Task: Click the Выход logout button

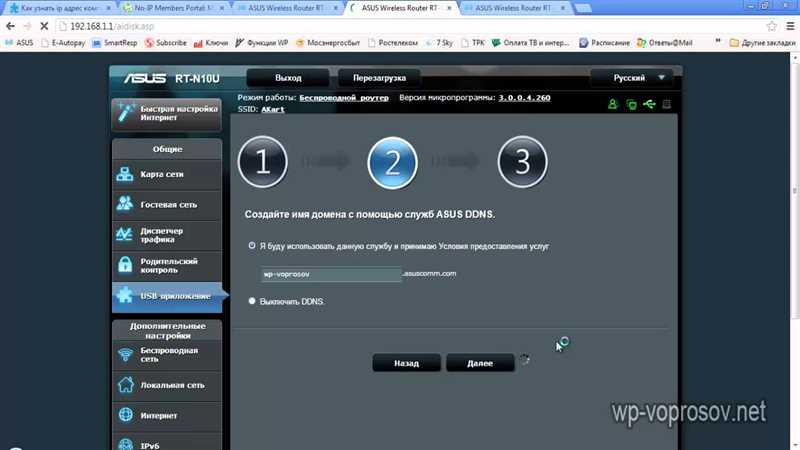Action: click(288, 78)
